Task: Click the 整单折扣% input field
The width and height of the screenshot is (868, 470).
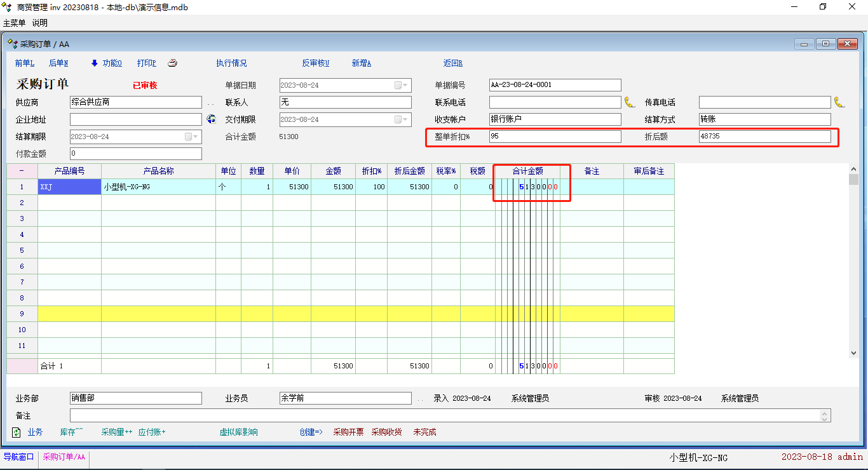Action: coord(555,137)
